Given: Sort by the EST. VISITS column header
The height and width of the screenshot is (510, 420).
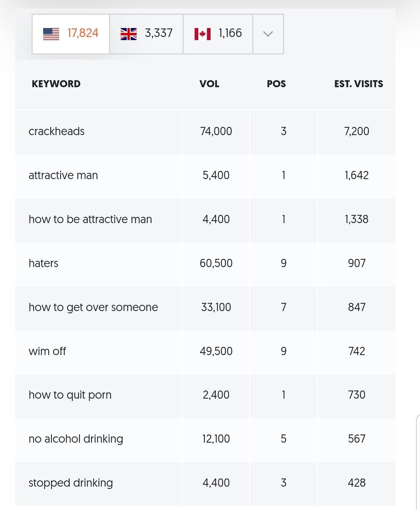Looking at the screenshot, I should click(x=359, y=84).
